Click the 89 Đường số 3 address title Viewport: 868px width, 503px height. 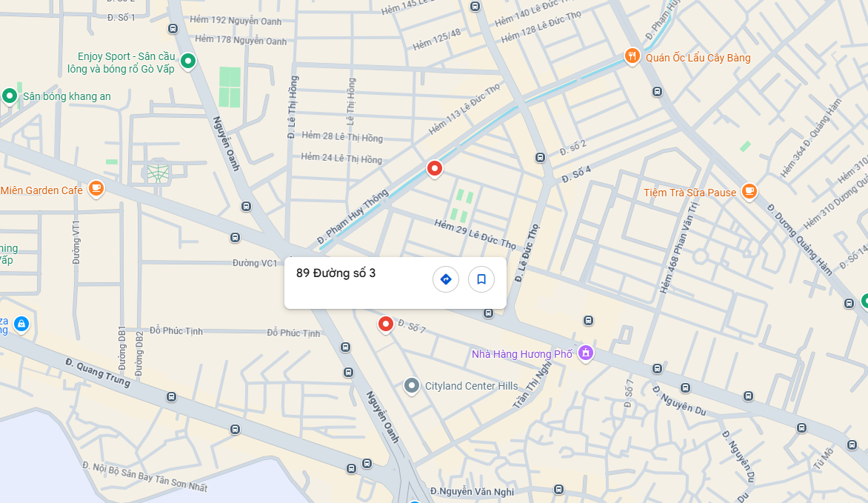pos(336,273)
